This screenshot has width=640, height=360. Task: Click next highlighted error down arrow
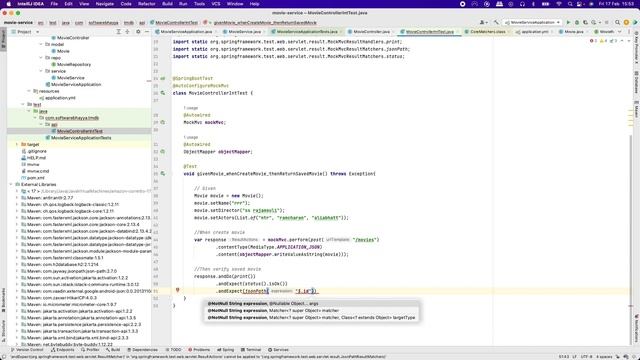tap(629, 41)
